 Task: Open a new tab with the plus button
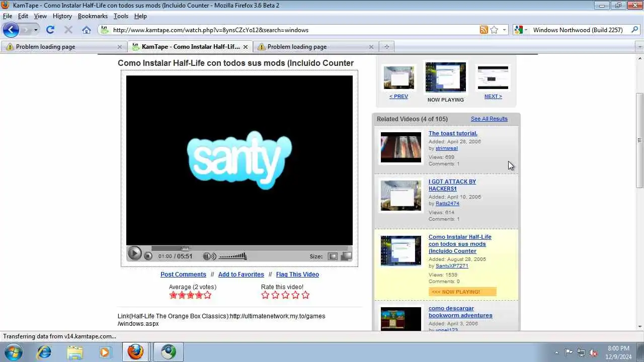click(386, 47)
